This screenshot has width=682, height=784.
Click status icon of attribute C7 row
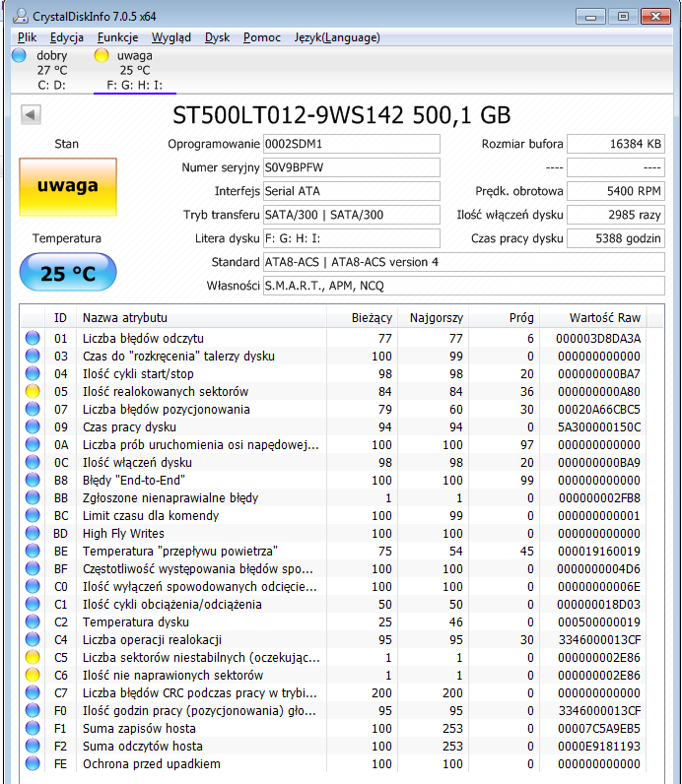(33, 693)
